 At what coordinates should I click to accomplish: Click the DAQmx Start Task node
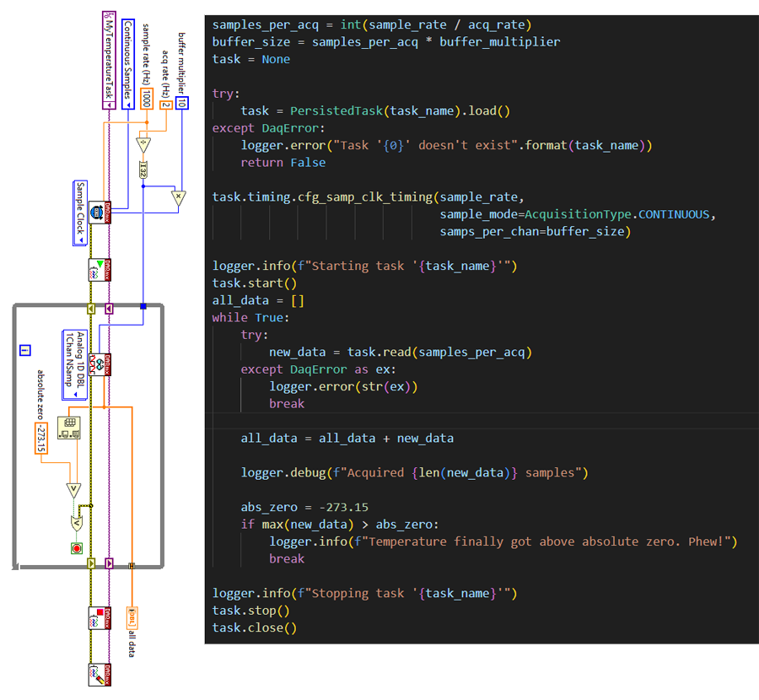point(100,270)
